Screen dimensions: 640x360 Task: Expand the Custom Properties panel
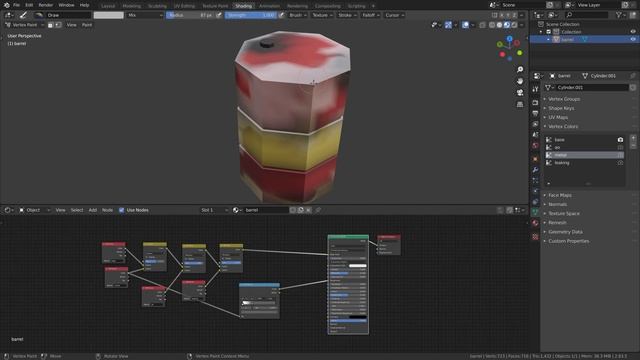tap(569, 241)
